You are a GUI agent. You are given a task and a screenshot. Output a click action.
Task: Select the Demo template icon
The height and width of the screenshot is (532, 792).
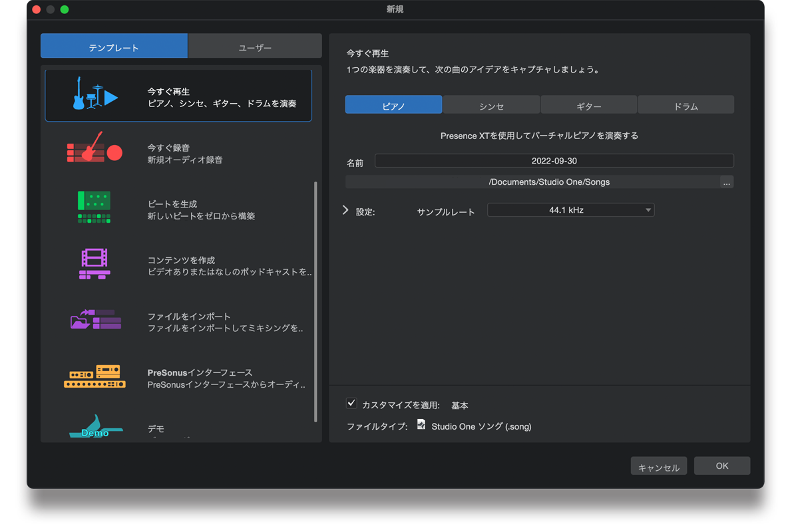pyautogui.click(x=95, y=427)
